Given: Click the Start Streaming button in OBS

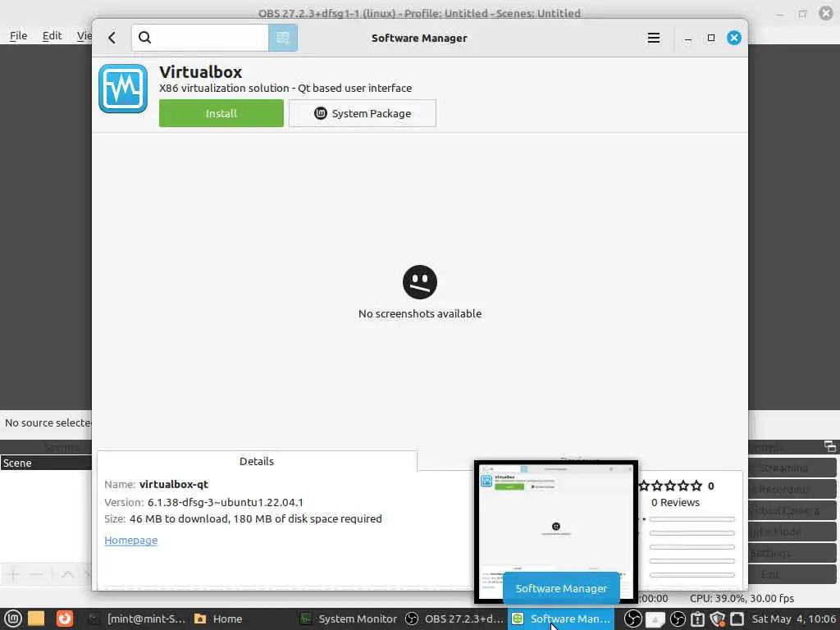Looking at the screenshot, I should pyautogui.click(x=792, y=468).
